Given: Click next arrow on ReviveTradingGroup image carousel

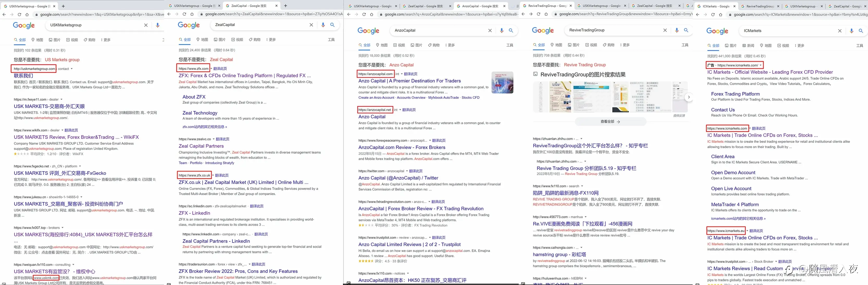Looking at the screenshot, I should tap(689, 97).
